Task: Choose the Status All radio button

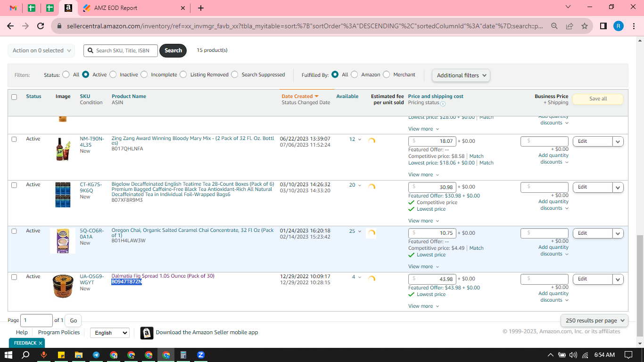Action: (66, 74)
